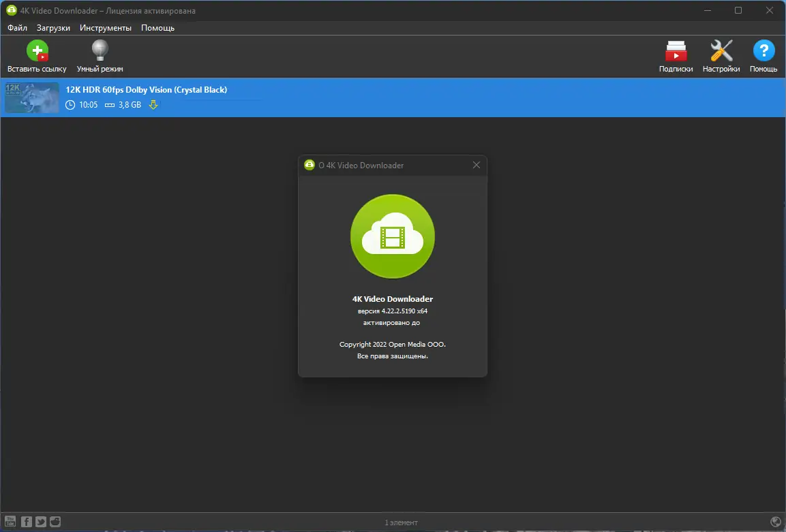
Task: Click the Вставить ссылку (Paste Link) icon
Action: click(37, 50)
